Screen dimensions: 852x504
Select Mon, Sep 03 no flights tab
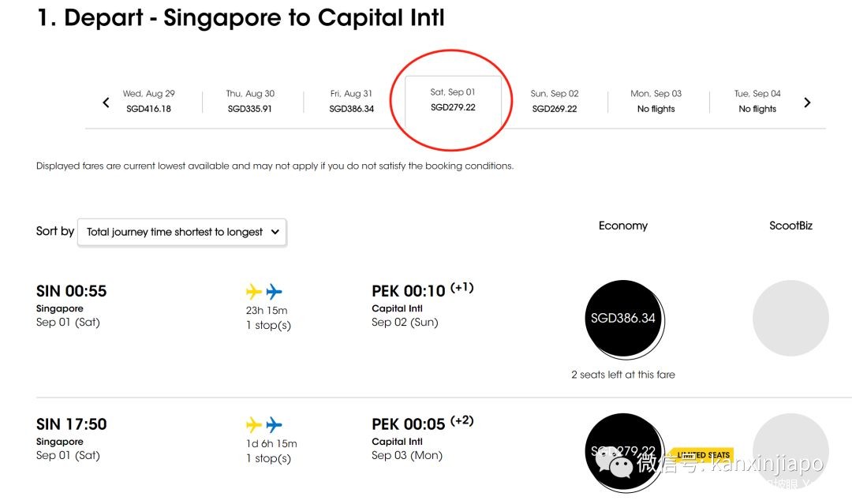[x=656, y=101]
